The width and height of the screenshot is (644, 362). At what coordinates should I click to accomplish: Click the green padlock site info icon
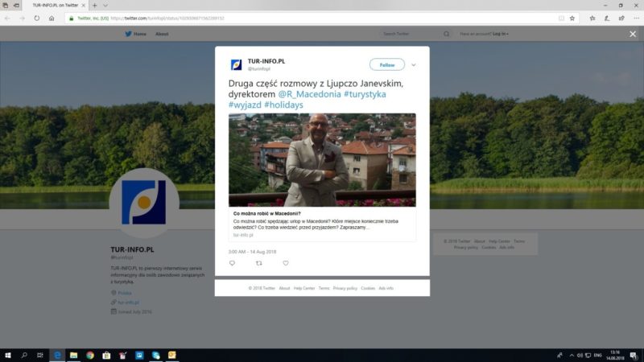(72, 18)
